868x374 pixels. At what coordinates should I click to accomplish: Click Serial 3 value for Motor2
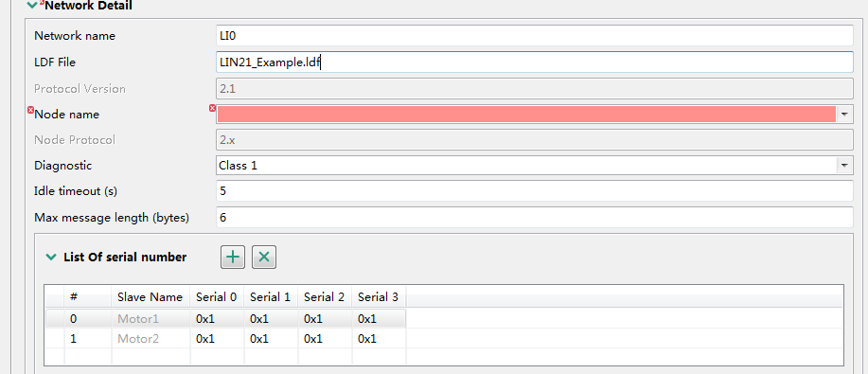[x=379, y=339]
